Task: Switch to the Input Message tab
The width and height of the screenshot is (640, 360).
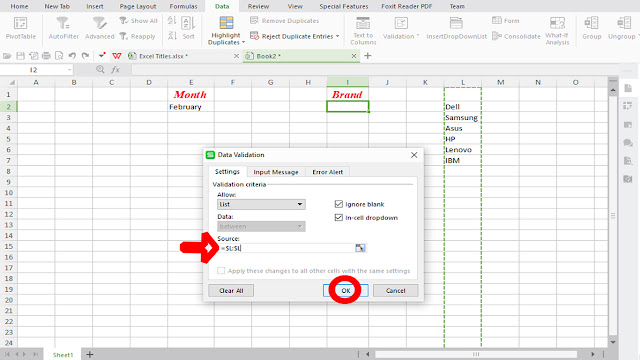Action: [x=276, y=172]
